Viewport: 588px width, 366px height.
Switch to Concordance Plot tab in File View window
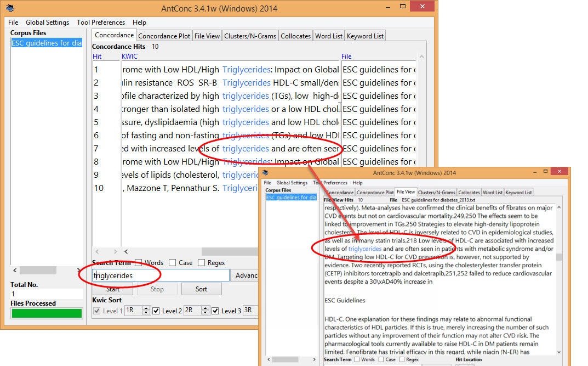point(375,193)
